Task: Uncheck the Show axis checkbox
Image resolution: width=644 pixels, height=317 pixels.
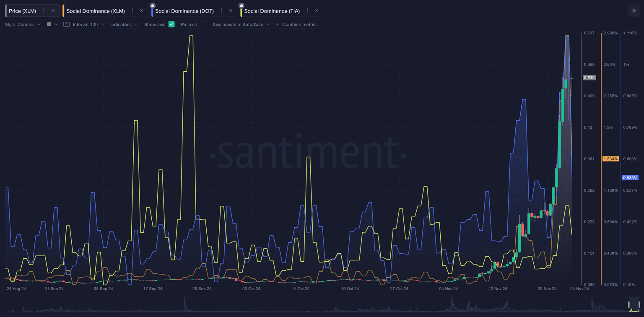Action: click(171, 24)
